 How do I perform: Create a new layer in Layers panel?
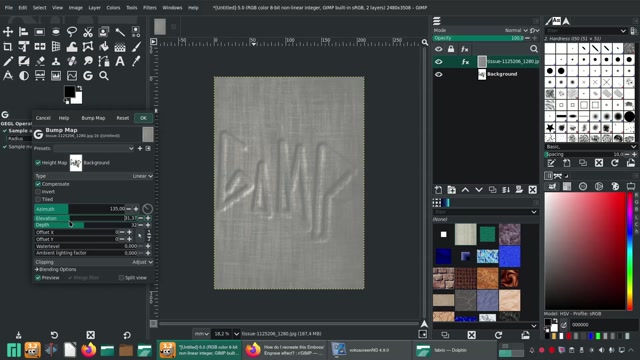tap(438, 190)
